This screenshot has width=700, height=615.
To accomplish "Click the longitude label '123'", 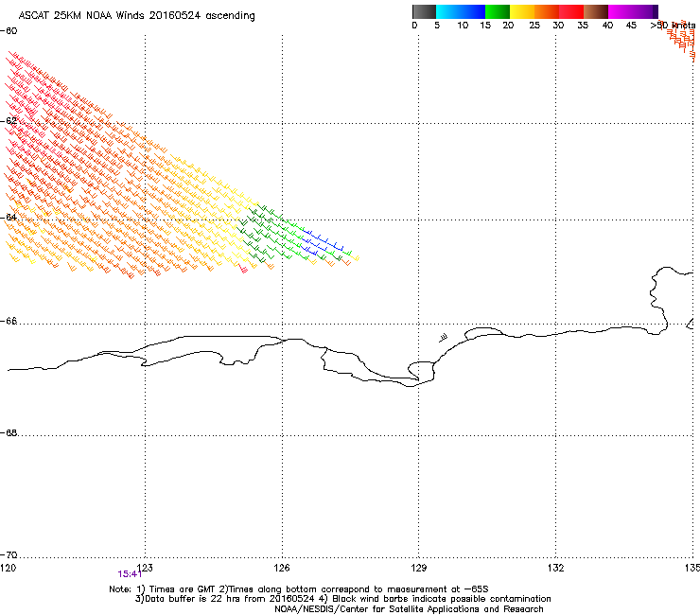I will [x=145, y=568].
